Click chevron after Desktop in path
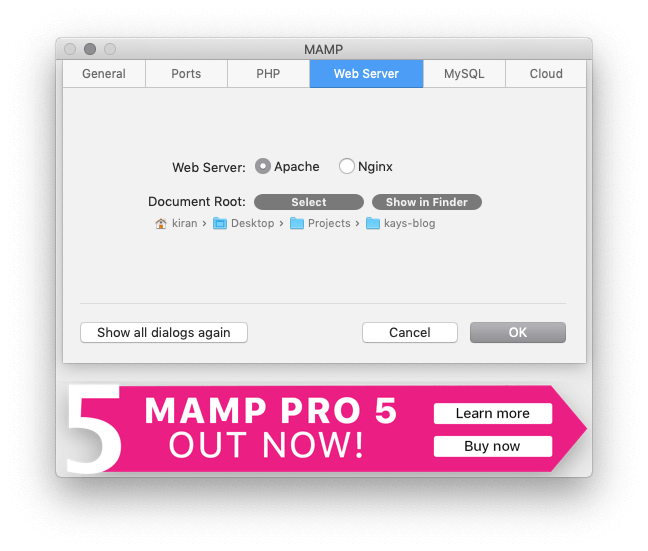 click(x=281, y=224)
